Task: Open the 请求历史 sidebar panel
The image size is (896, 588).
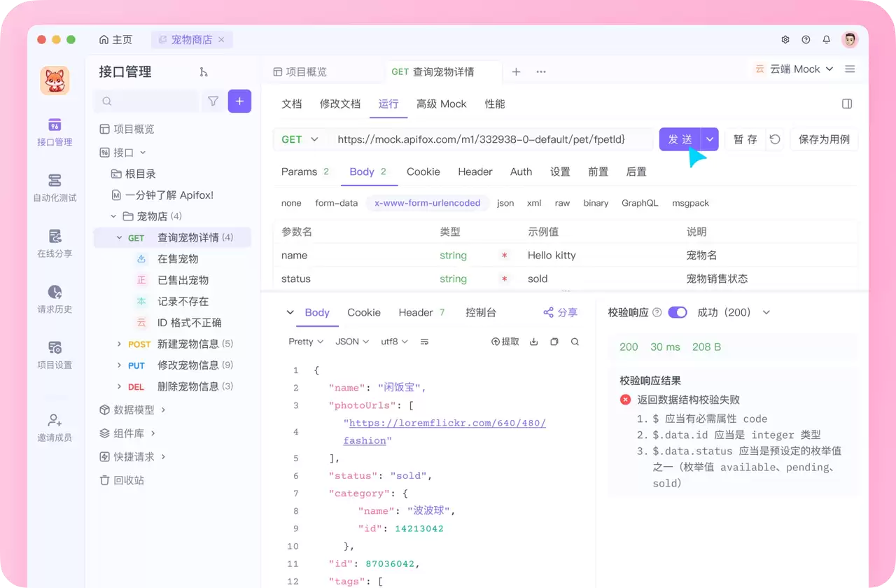Action: pyautogui.click(x=55, y=299)
